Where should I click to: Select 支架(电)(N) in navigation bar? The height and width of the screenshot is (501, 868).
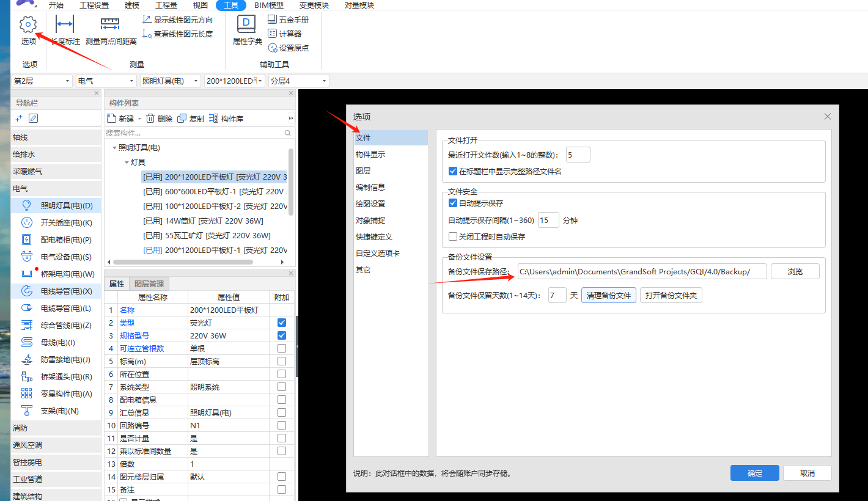click(56, 411)
